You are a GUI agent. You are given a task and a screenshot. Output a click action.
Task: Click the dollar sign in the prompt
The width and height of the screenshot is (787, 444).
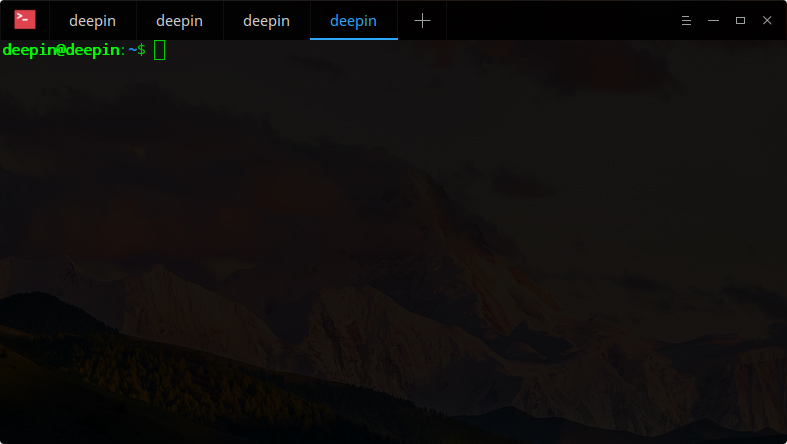pos(141,50)
